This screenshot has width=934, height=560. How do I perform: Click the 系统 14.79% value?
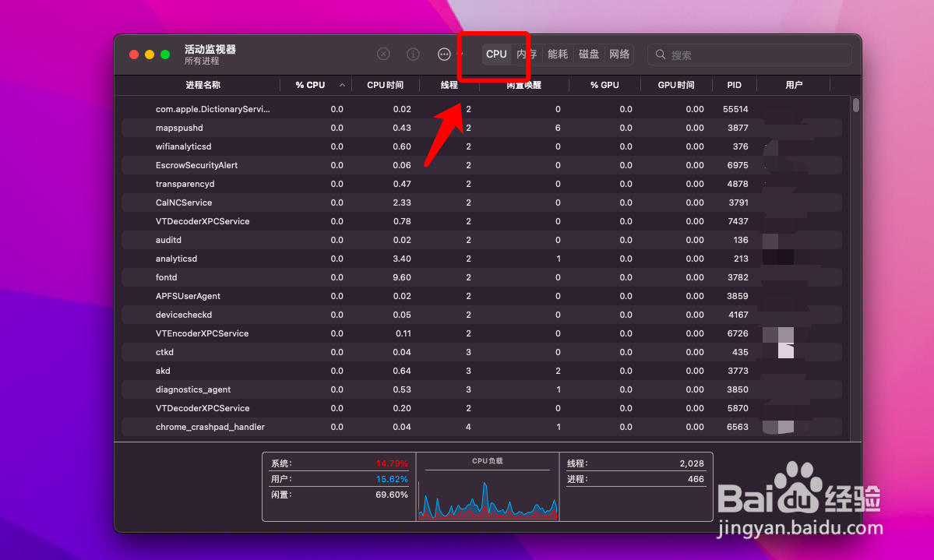tap(392, 463)
